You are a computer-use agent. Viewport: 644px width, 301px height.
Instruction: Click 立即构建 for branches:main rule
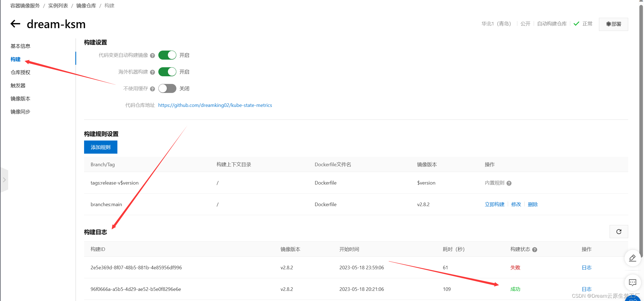(x=494, y=204)
